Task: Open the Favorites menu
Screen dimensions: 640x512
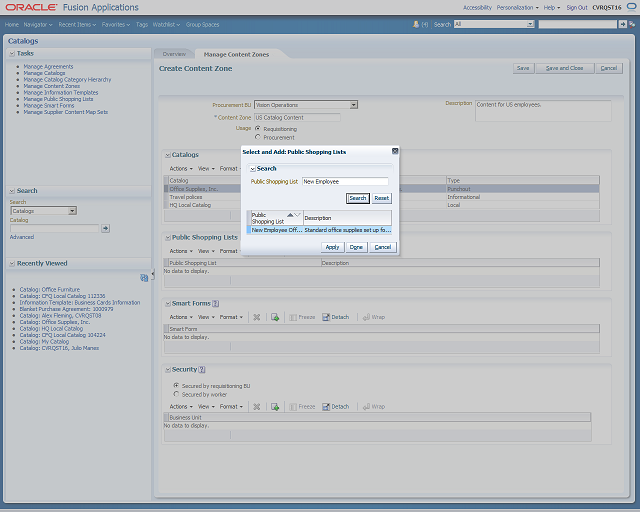Action: (116, 24)
